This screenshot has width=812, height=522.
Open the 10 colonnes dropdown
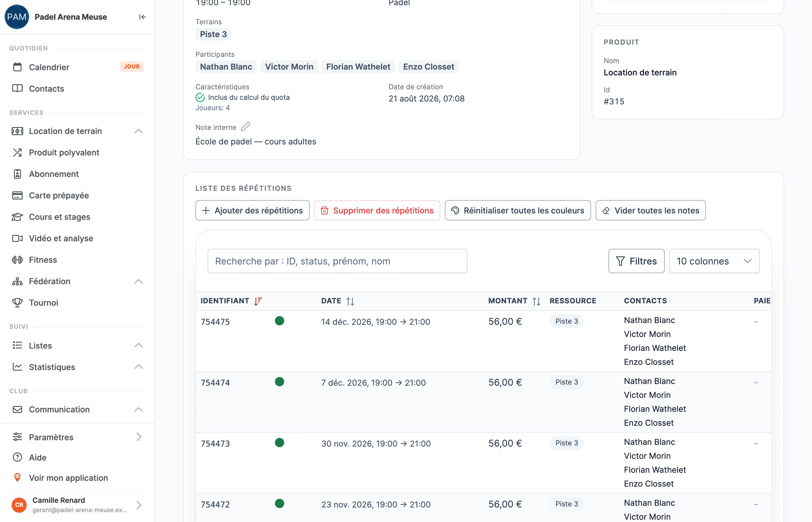pyautogui.click(x=714, y=261)
